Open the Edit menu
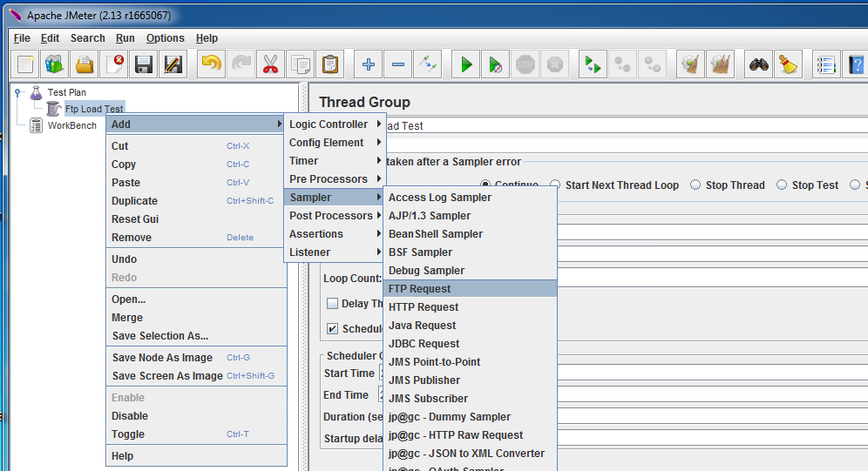The width and height of the screenshot is (868, 471). (50, 38)
